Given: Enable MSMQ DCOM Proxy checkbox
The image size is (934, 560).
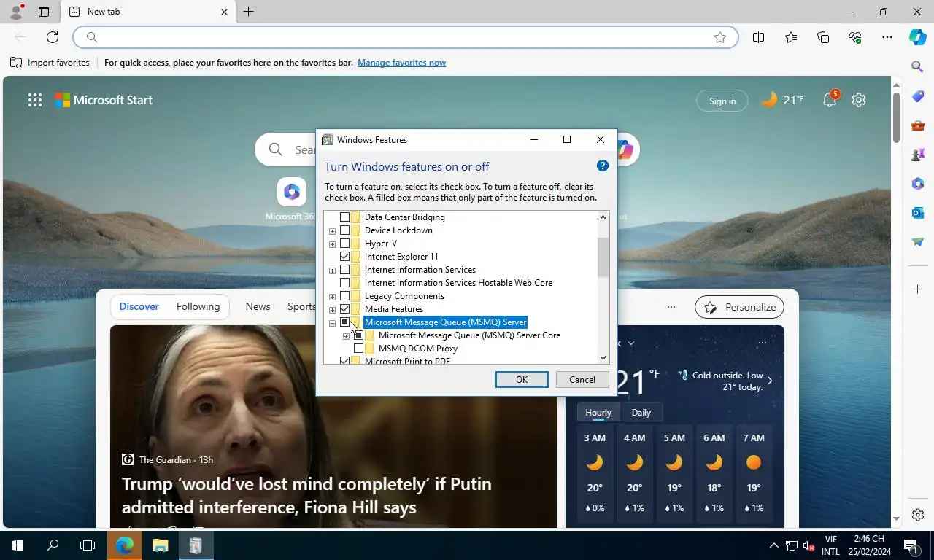Looking at the screenshot, I should click(359, 349).
